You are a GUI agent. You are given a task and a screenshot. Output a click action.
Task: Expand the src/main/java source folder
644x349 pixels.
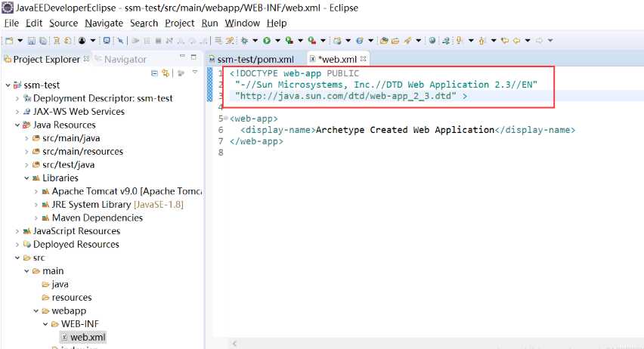coord(26,138)
